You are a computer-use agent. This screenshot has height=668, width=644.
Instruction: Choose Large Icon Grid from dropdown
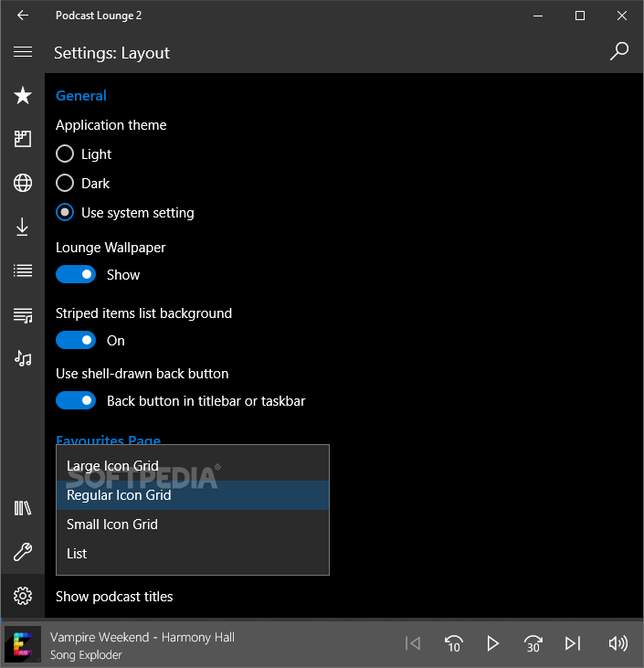(x=193, y=466)
